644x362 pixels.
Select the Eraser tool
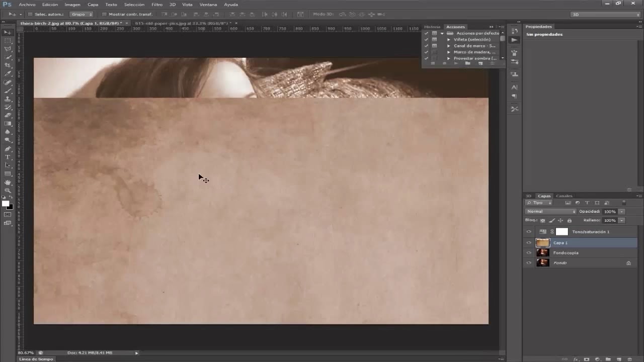[8, 115]
